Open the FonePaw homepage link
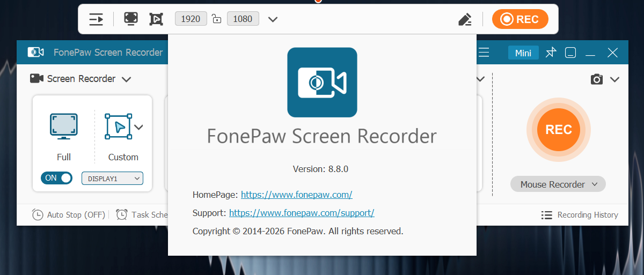Viewport: 644px width, 275px height. [297, 195]
